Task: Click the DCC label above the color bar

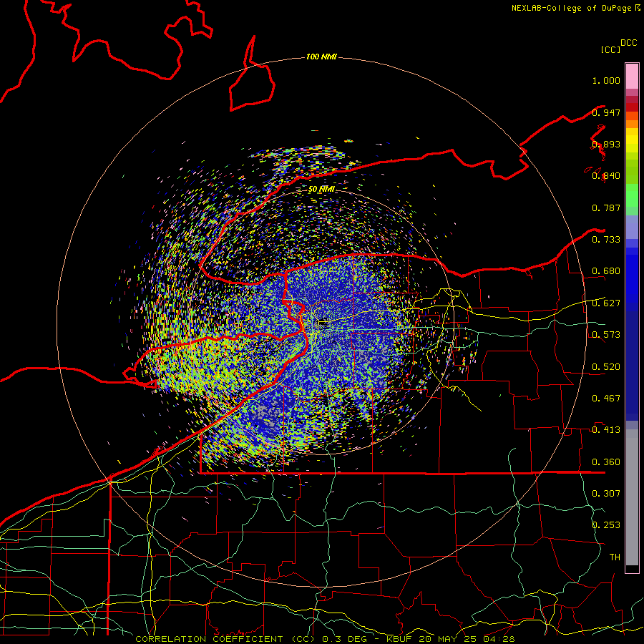Action: pyautogui.click(x=629, y=43)
